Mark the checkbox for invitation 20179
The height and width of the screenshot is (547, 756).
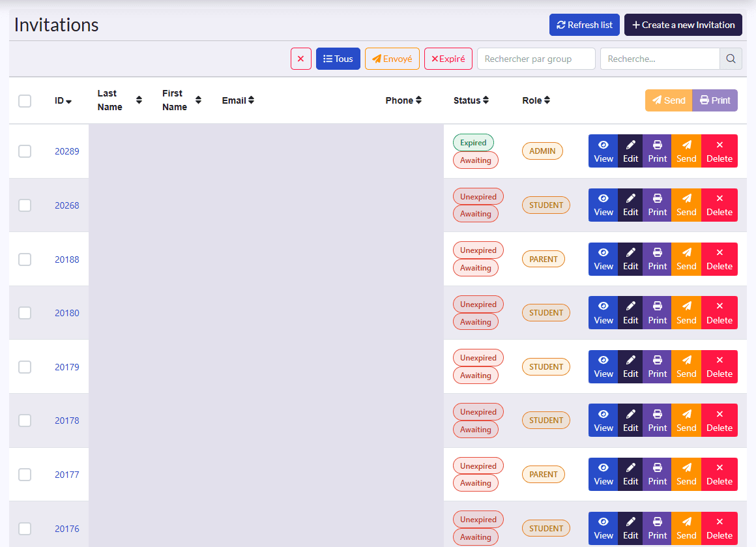(x=25, y=366)
